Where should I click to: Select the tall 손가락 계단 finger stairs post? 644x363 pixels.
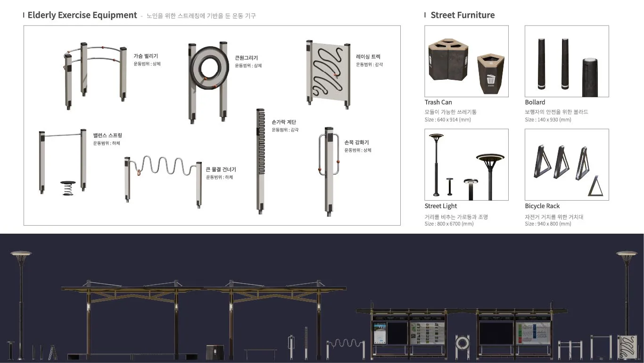point(260,160)
